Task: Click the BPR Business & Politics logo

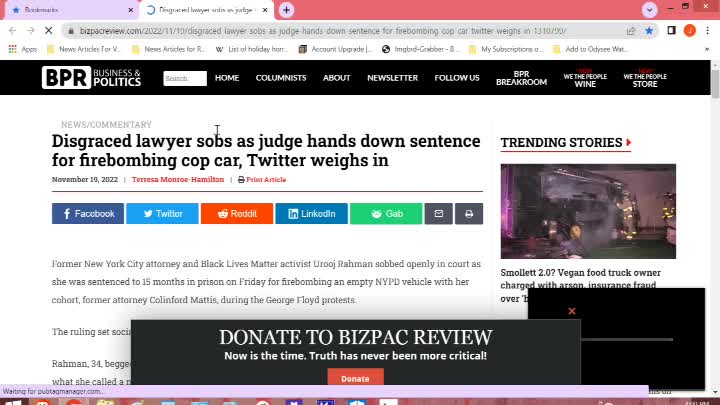Action: [x=91, y=78]
